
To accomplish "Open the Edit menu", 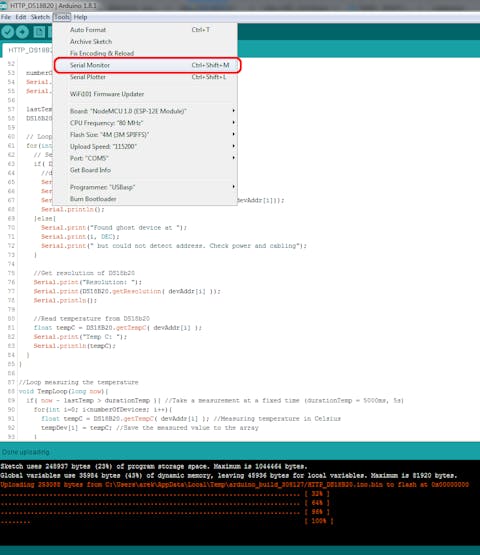I will pyautogui.click(x=21, y=17).
